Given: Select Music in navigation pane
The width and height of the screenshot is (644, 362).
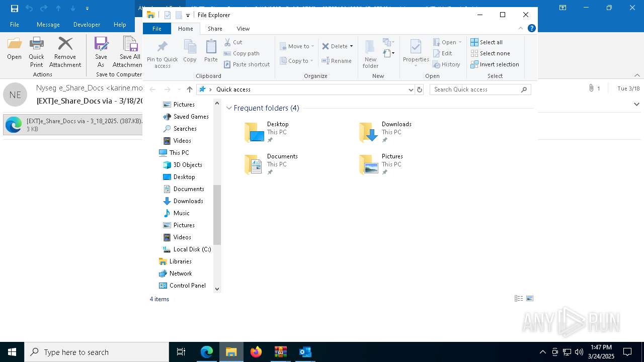Looking at the screenshot, I should point(177,213).
